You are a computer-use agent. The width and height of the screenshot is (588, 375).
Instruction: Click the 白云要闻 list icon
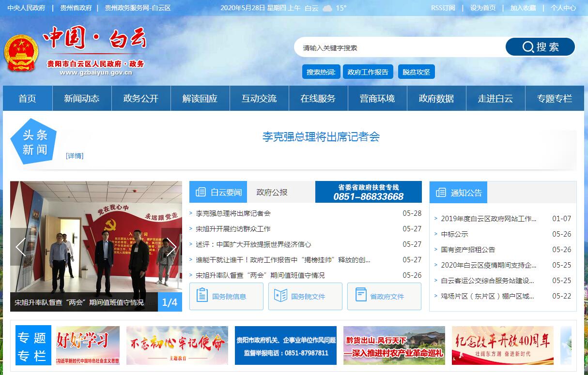tap(201, 192)
